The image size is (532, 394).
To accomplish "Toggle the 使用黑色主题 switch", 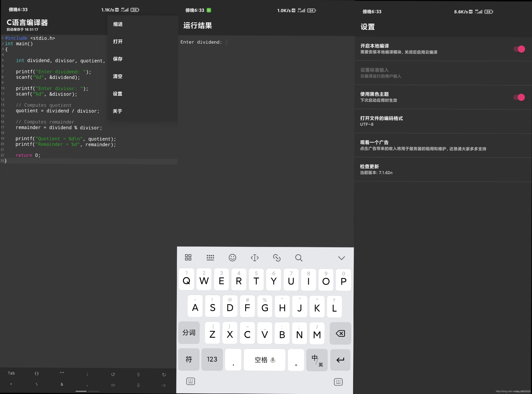I will [x=519, y=97].
